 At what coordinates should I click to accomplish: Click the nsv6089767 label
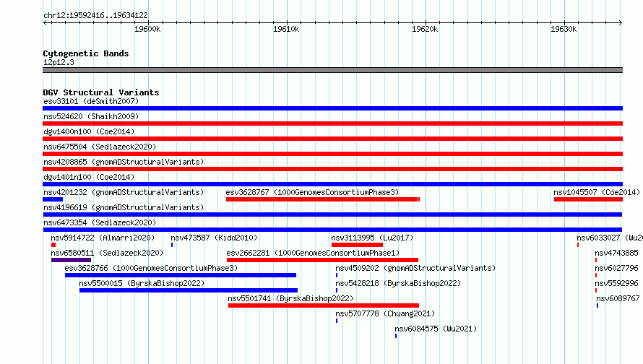[x=618, y=298]
